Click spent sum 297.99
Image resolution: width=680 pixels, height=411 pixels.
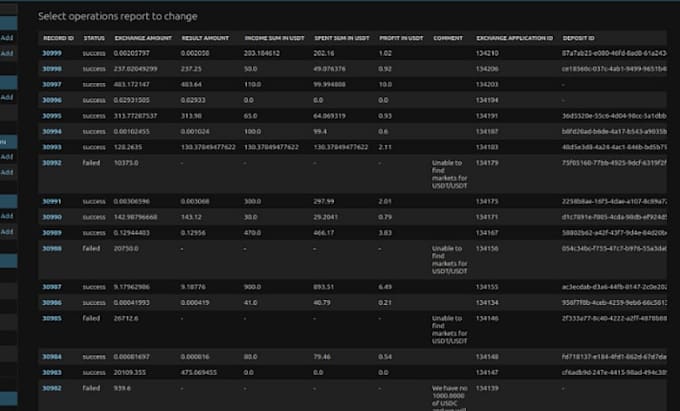(324, 202)
